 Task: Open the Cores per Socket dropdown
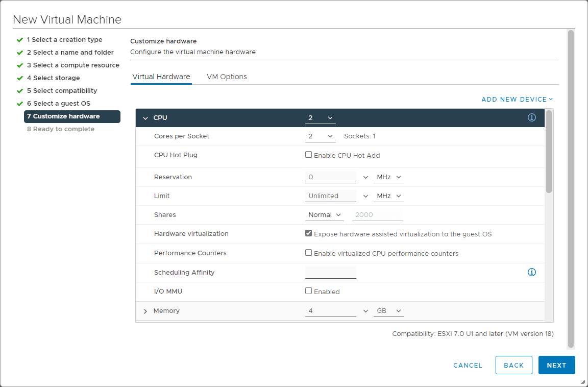(x=320, y=136)
